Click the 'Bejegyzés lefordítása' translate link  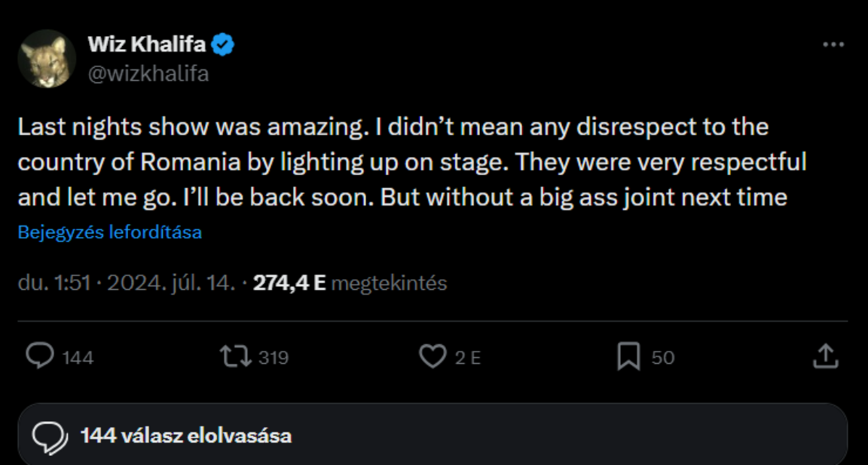[110, 232]
